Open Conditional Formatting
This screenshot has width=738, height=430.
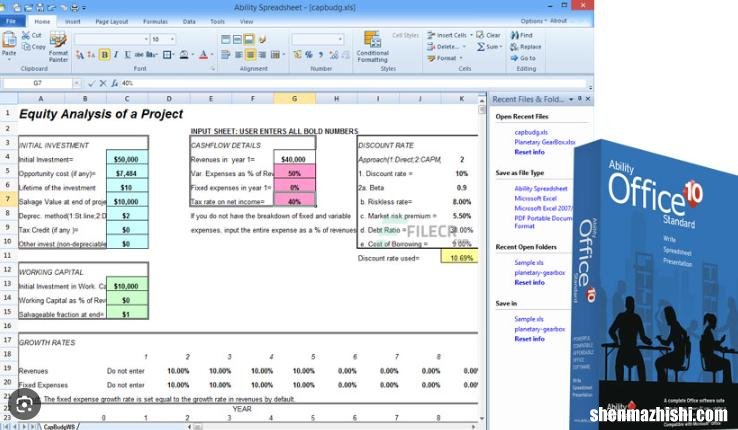pos(372,47)
